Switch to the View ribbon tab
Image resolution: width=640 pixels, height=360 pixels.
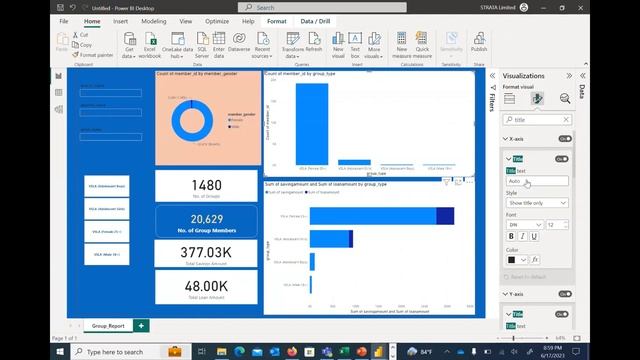pos(185,21)
